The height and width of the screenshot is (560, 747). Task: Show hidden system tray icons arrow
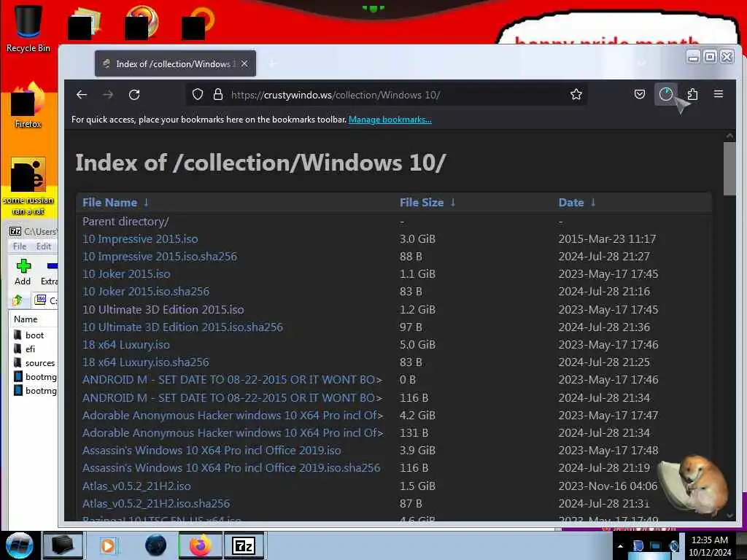[x=620, y=546]
